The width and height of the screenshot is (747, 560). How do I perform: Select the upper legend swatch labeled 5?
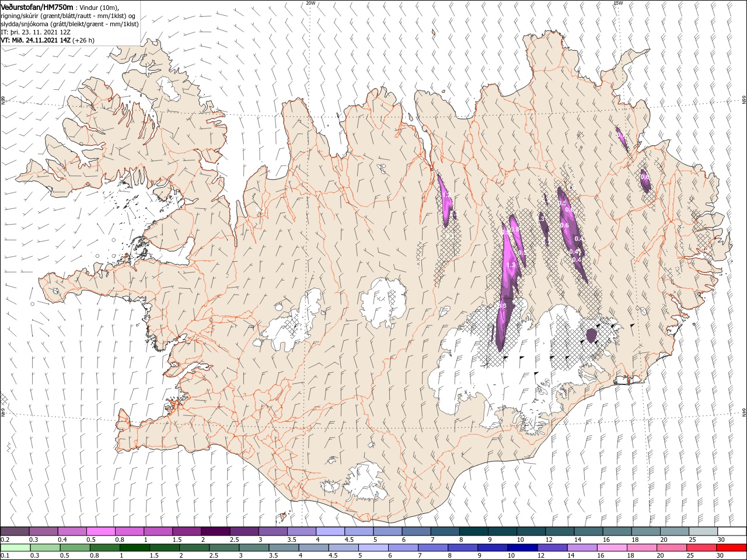pos(388,531)
